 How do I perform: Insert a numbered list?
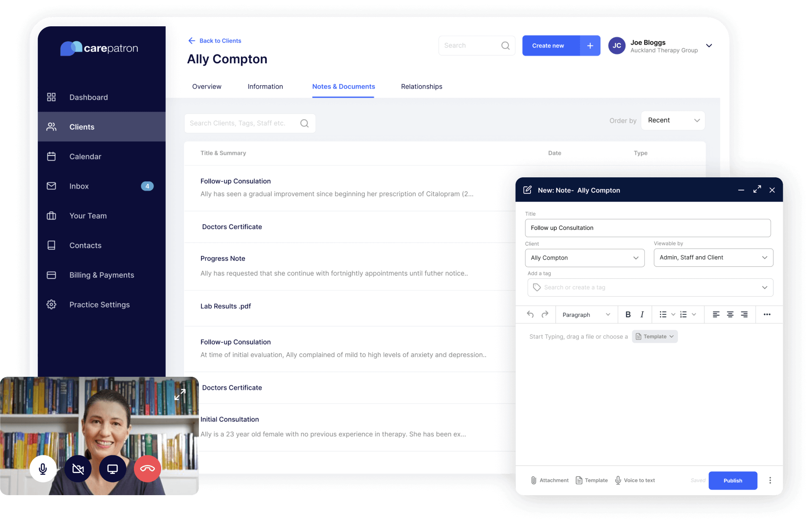[684, 314]
